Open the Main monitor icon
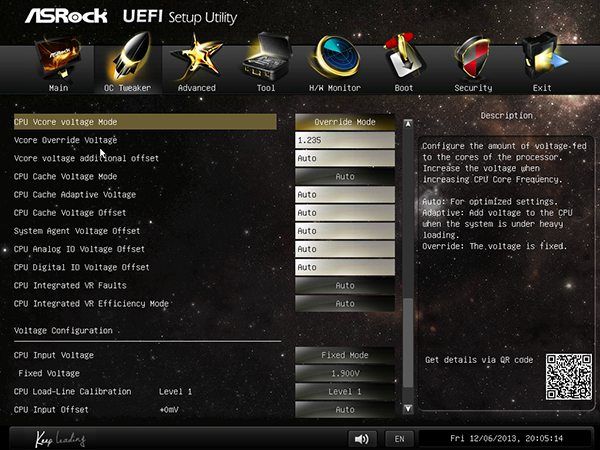This screenshot has width=600, height=450. 58,58
